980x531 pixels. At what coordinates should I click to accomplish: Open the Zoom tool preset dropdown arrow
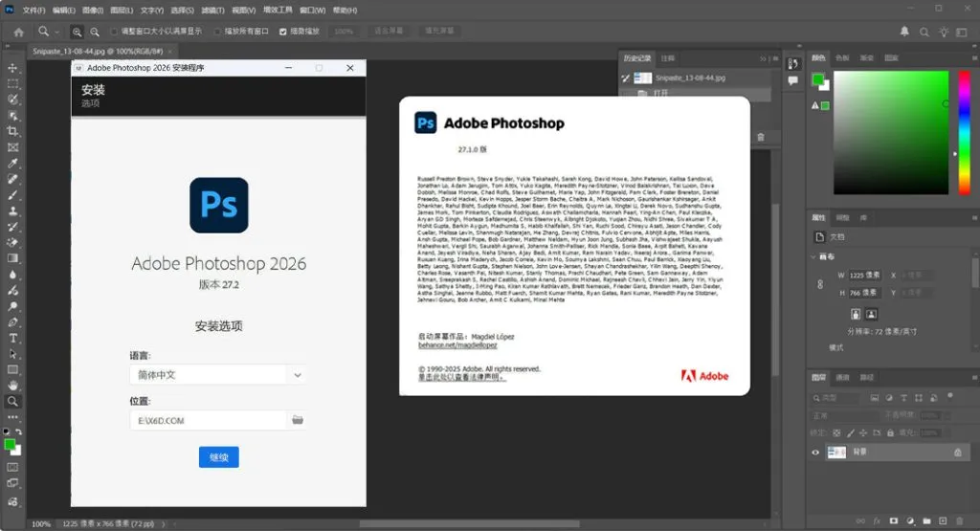(x=56, y=32)
